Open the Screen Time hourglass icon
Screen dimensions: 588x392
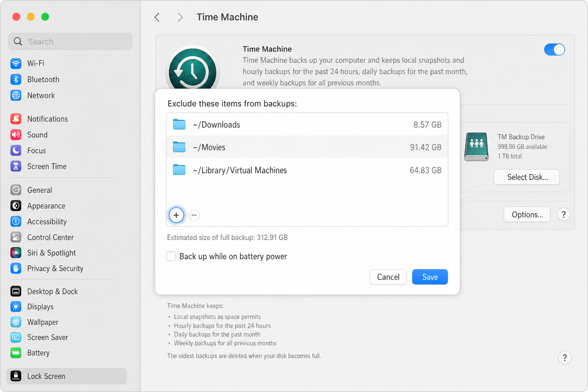(x=16, y=166)
